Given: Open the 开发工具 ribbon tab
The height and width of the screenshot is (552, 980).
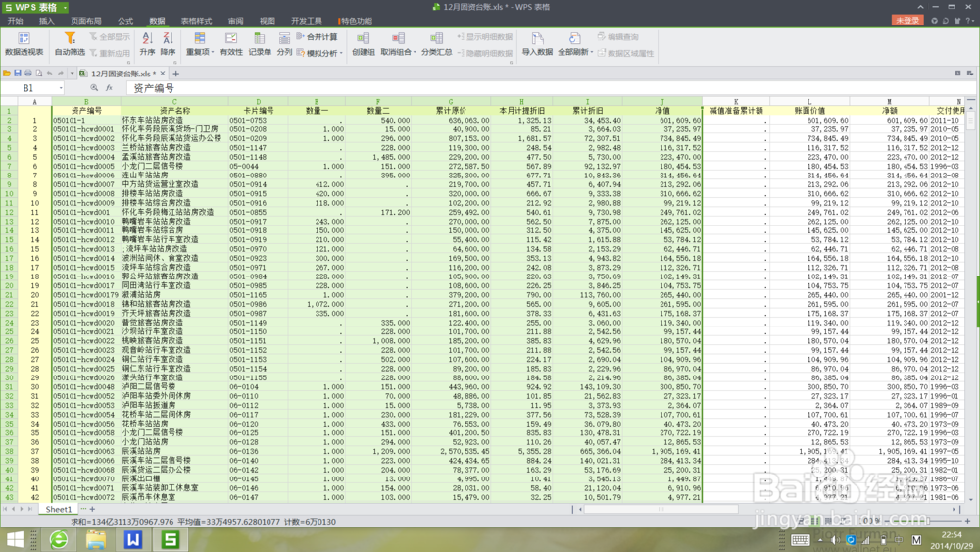Looking at the screenshot, I should pos(306,21).
